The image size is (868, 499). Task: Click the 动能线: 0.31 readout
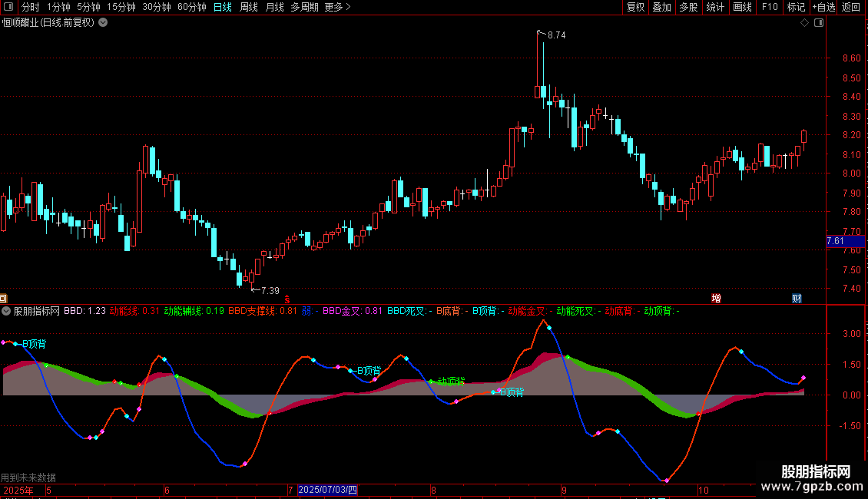(x=134, y=311)
